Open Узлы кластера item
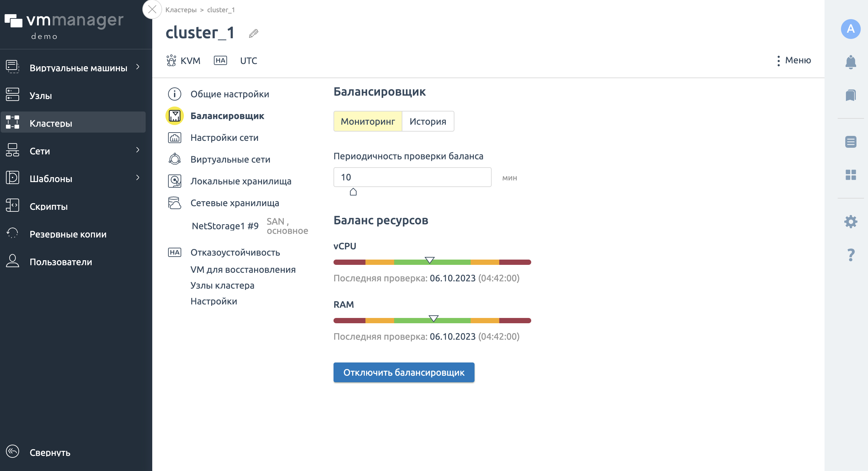 (x=222, y=286)
